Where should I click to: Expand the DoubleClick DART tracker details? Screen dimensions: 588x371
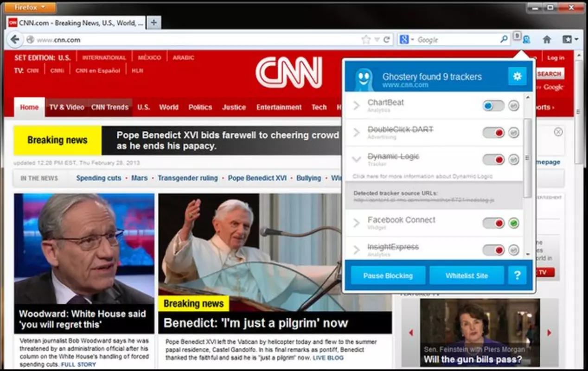(x=356, y=133)
